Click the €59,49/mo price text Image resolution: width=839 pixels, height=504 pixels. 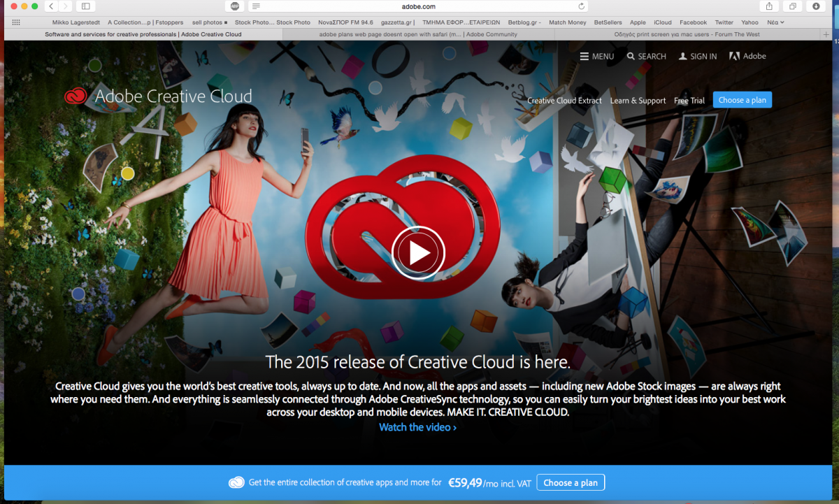point(490,482)
